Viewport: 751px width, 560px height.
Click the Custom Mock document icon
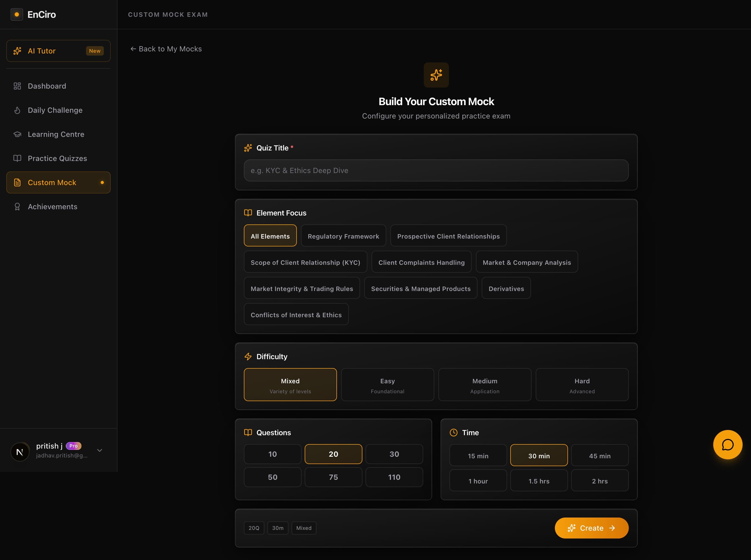coord(17,182)
